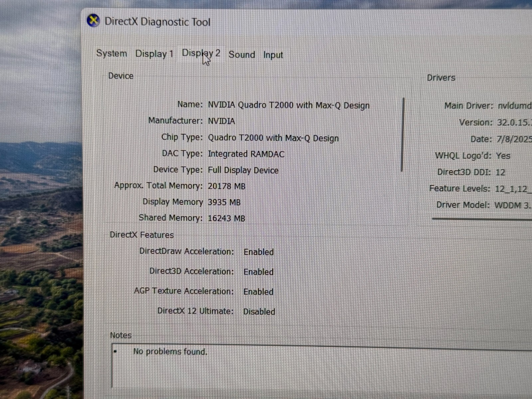532x399 pixels.
Task: Click the 'Date:' label in Drivers
Action: coord(481,139)
